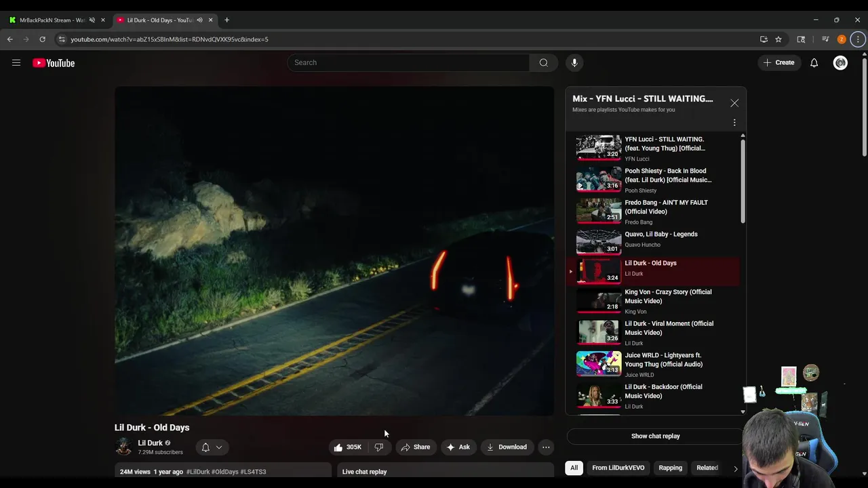Click the Share button
The width and height of the screenshot is (868, 488).
click(415, 447)
